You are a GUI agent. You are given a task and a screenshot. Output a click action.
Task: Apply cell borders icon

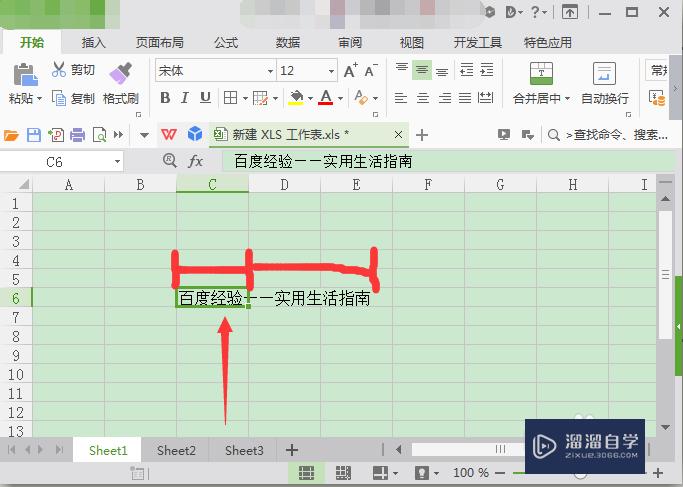[230, 98]
